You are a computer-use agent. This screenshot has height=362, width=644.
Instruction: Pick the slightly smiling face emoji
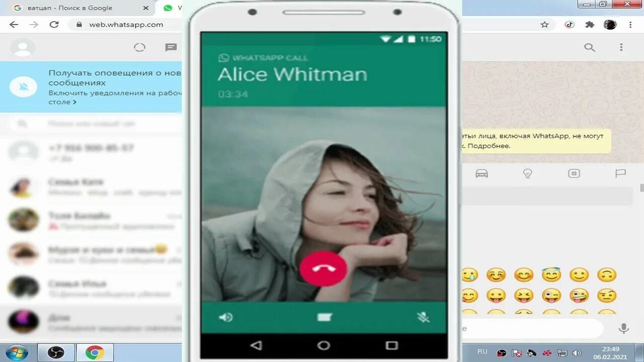579,275
